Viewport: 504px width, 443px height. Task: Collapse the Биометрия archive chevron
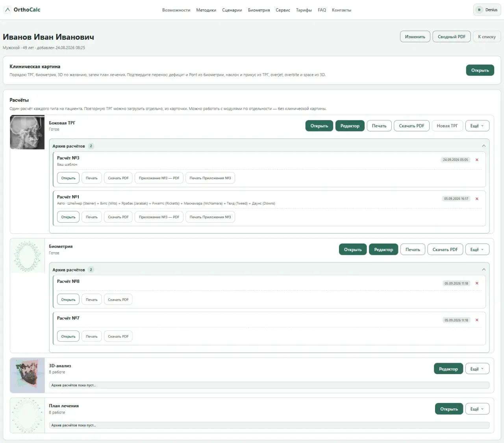tap(484, 269)
